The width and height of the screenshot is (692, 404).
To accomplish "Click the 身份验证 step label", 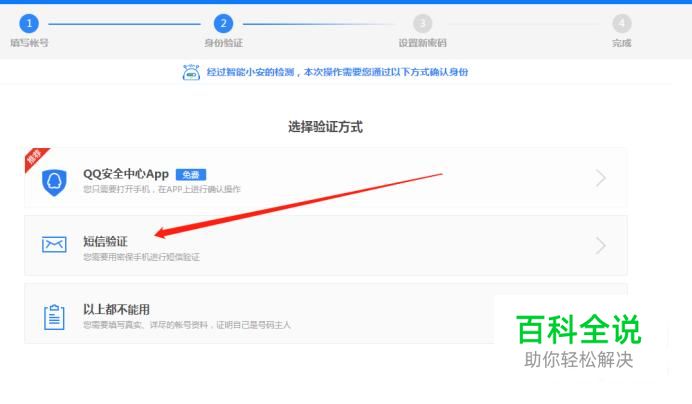I will point(223,43).
